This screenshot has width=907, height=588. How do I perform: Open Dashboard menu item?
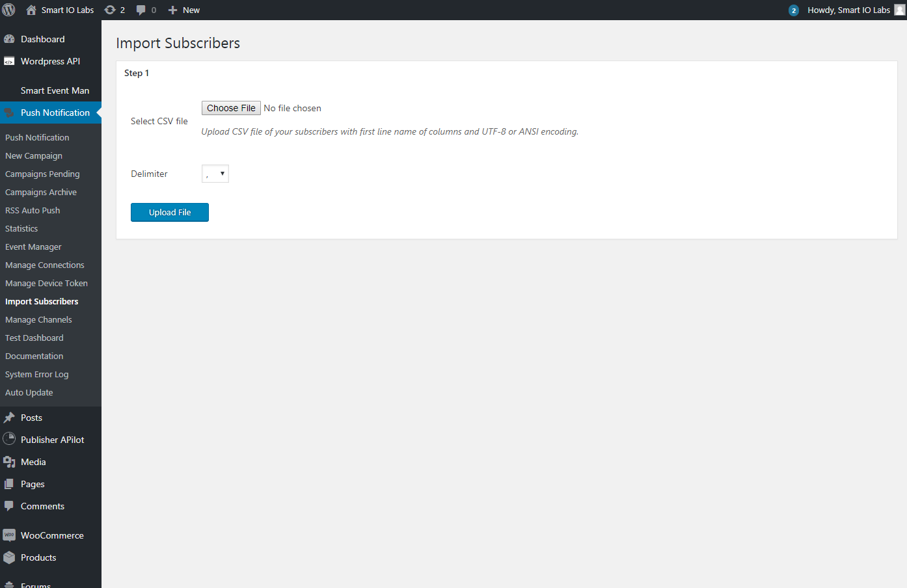51,39
